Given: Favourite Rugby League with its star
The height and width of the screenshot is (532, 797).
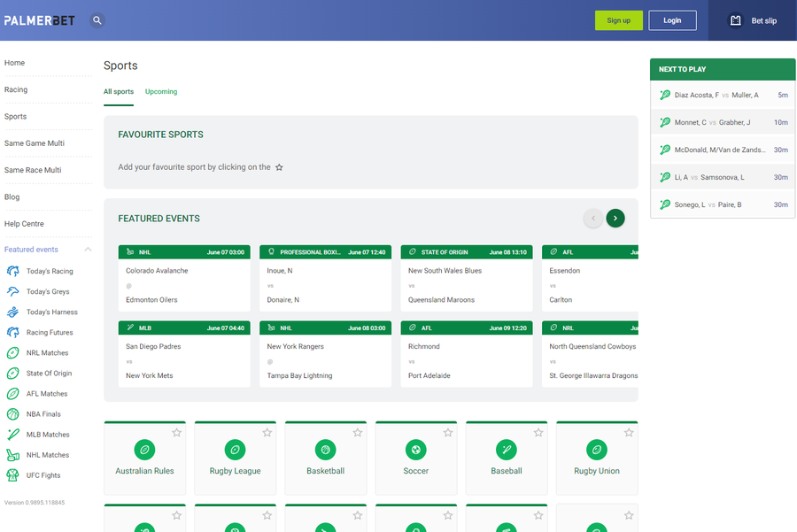Looking at the screenshot, I should coord(267,433).
